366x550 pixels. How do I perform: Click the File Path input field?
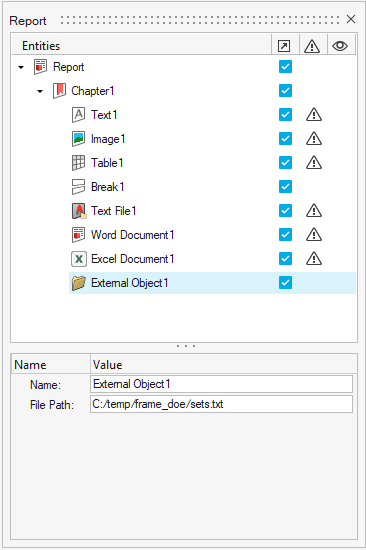[x=221, y=404]
